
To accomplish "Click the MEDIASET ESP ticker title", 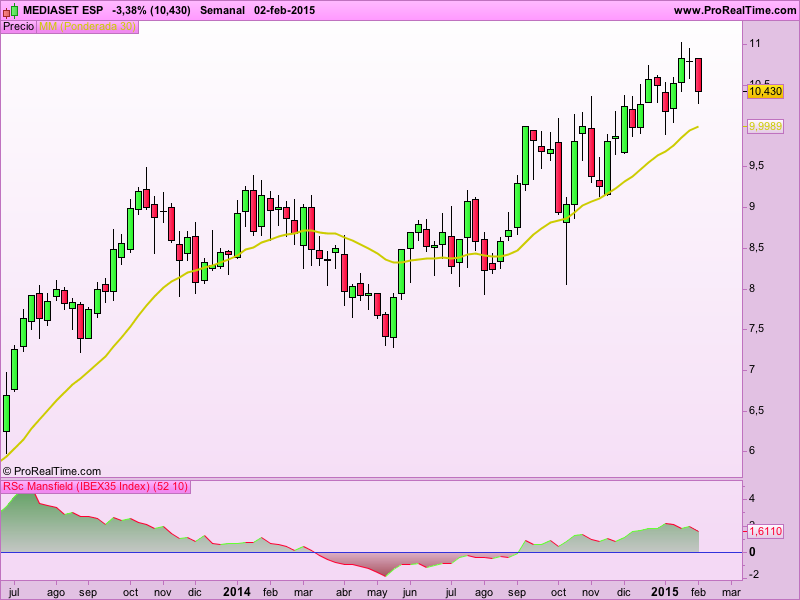I will coord(63,10).
